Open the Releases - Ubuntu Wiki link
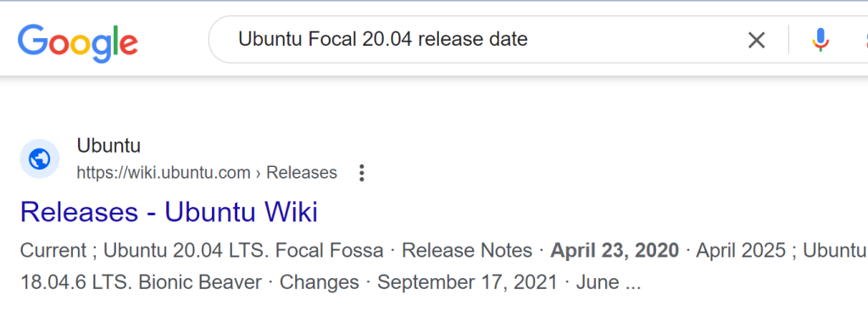The width and height of the screenshot is (868, 334). click(169, 212)
